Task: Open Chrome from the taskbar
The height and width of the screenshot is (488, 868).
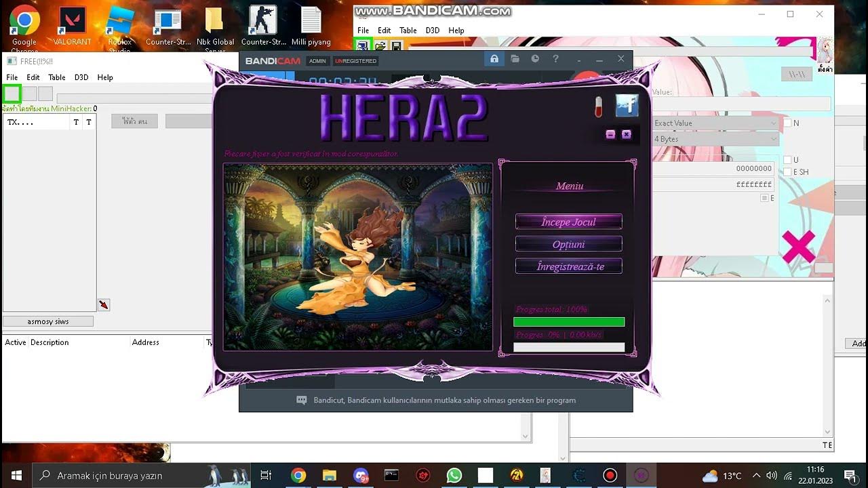Action: click(298, 475)
